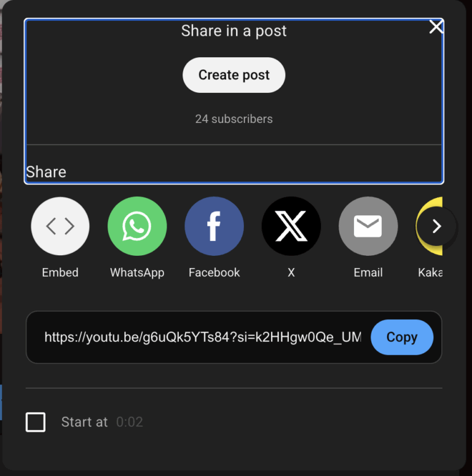472x476 pixels.
Task: Click the Facebook text label
Action: pyautogui.click(x=214, y=272)
